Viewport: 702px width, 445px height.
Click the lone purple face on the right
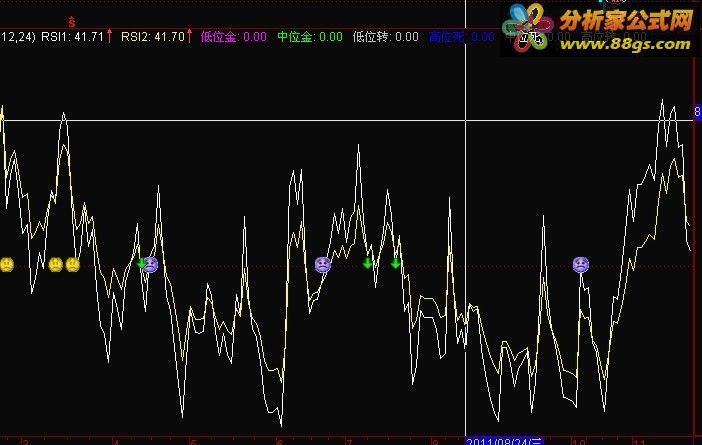pos(581,265)
